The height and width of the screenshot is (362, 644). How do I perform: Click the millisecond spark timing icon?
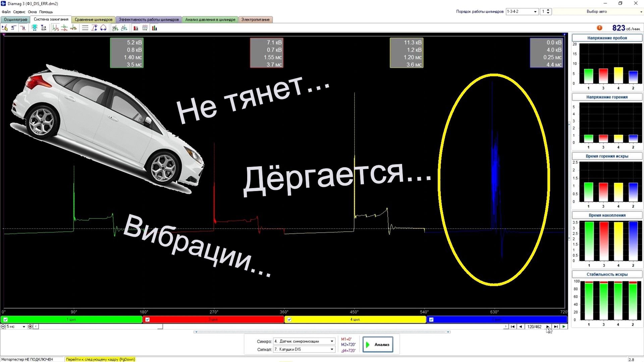pyautogui.click(x=115, y=28)
